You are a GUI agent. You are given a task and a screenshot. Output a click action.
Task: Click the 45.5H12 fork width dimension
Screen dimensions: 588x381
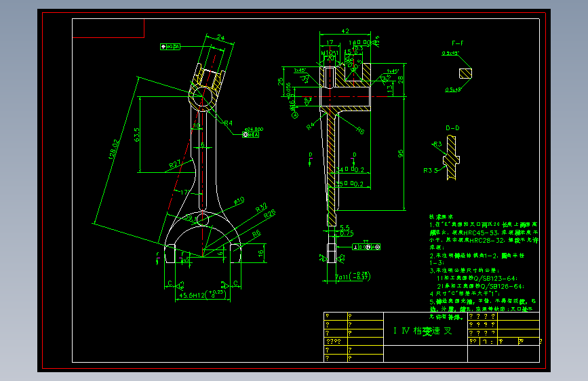201,295
